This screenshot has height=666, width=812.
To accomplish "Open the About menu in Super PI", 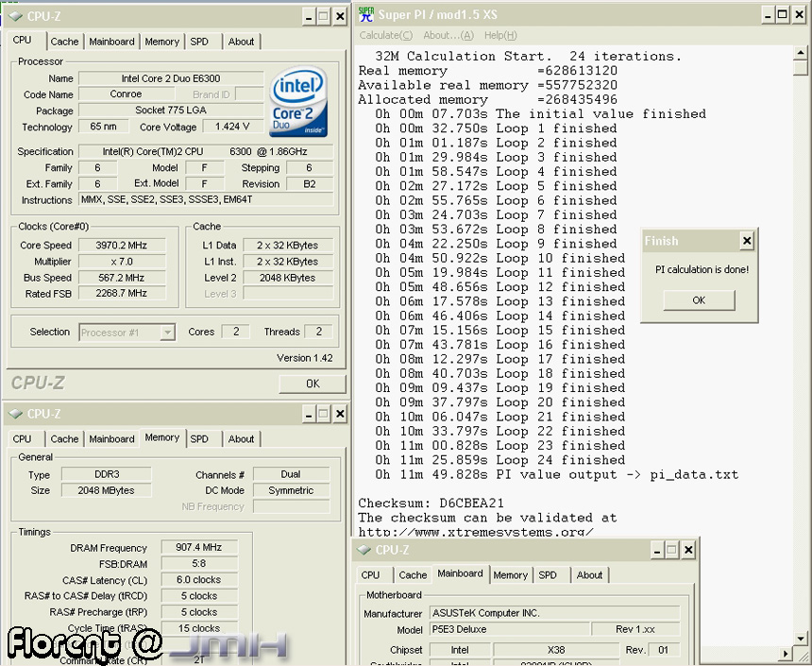I will pyautogui.click(x=448, y=35).
